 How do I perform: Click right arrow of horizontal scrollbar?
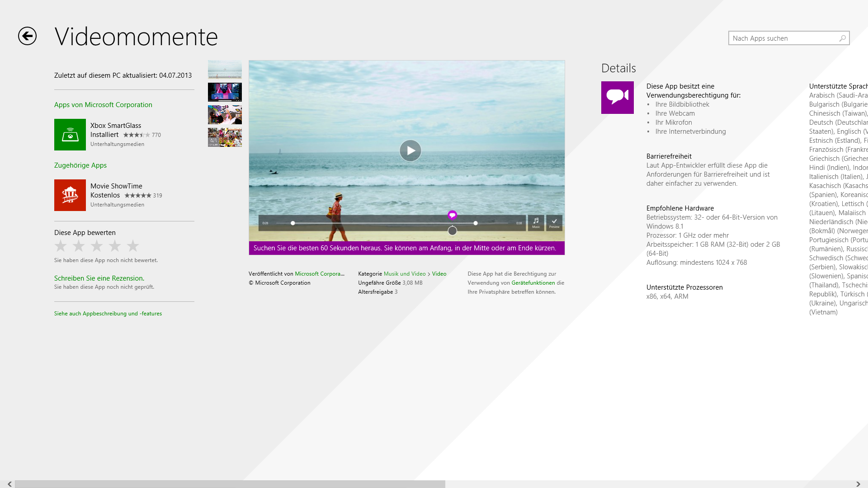(858, 484)
